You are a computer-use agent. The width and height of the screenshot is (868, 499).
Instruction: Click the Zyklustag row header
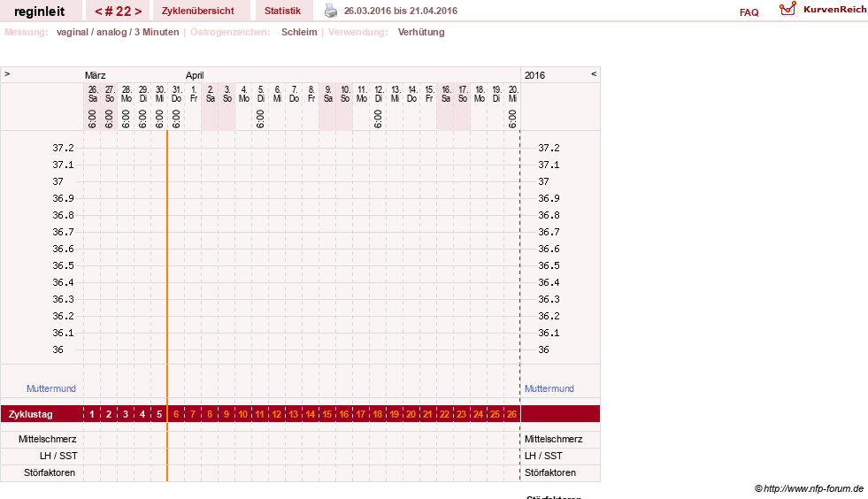click(30, 414)
